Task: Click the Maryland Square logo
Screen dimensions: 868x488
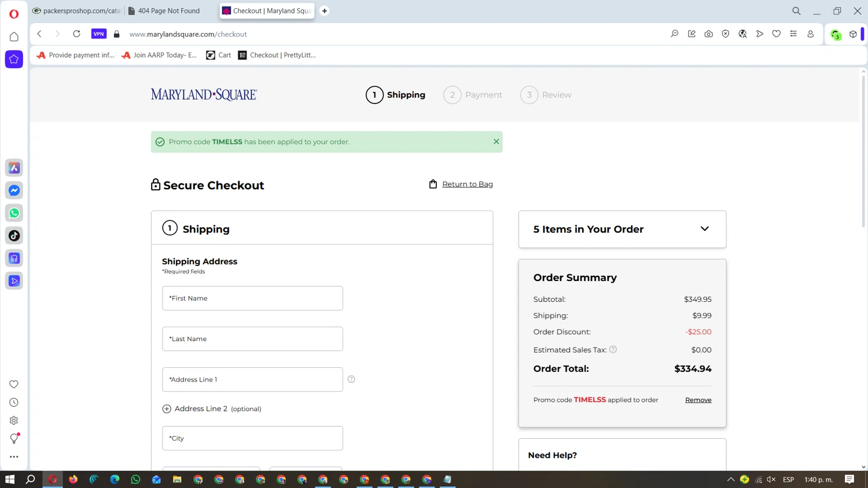Action: 204,95
